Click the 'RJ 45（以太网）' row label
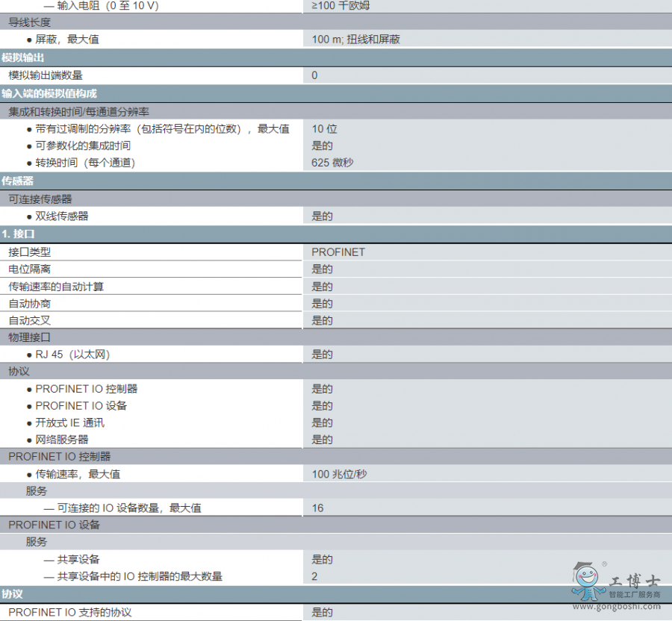Viewport: 672px width, 621px height. pos(73,355)
